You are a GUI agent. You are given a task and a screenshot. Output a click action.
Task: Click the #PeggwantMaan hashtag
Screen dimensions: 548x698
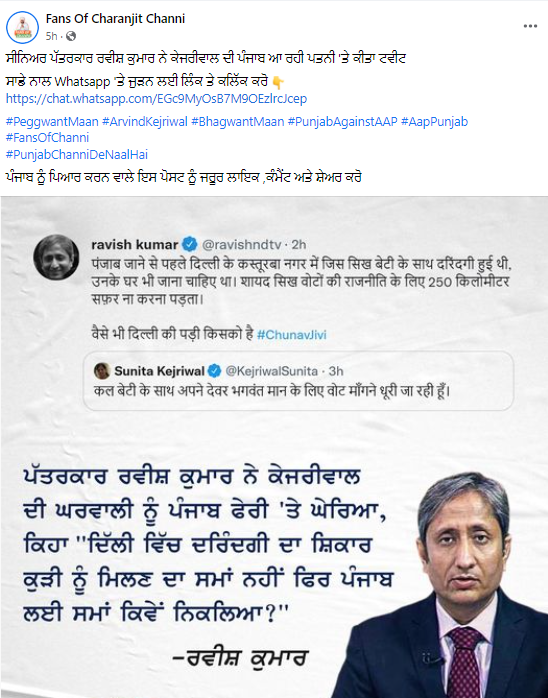coord(52,122)
